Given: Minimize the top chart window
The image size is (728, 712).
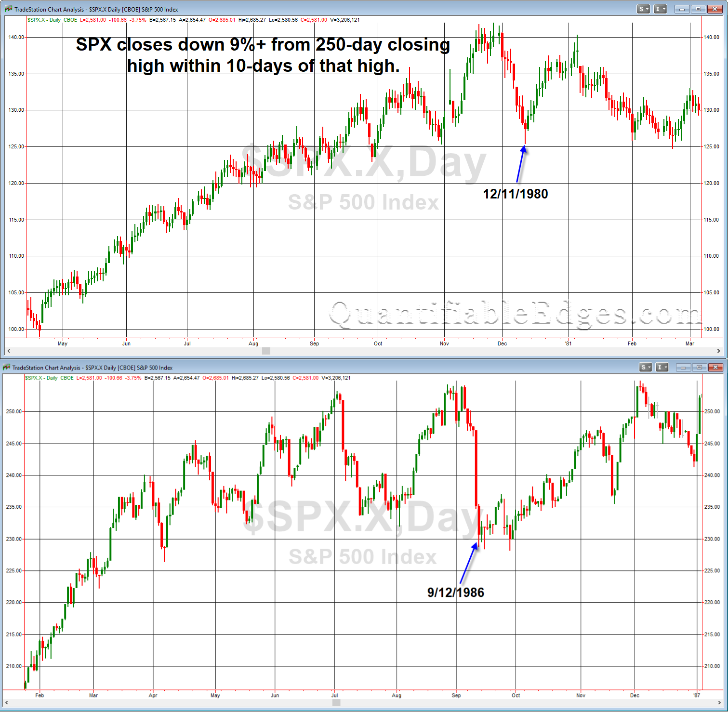Looking at the screenshot, I should pyautogui.click(x=682, y=9).
